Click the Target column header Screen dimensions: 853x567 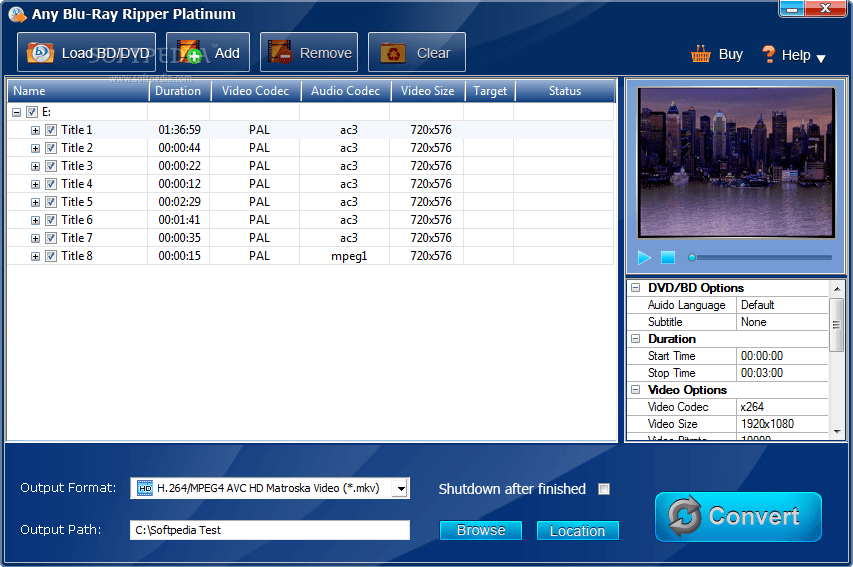490,91
